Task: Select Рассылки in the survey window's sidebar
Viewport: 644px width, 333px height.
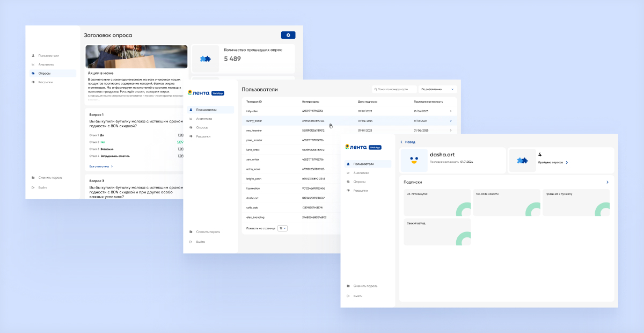Action: 45,82
